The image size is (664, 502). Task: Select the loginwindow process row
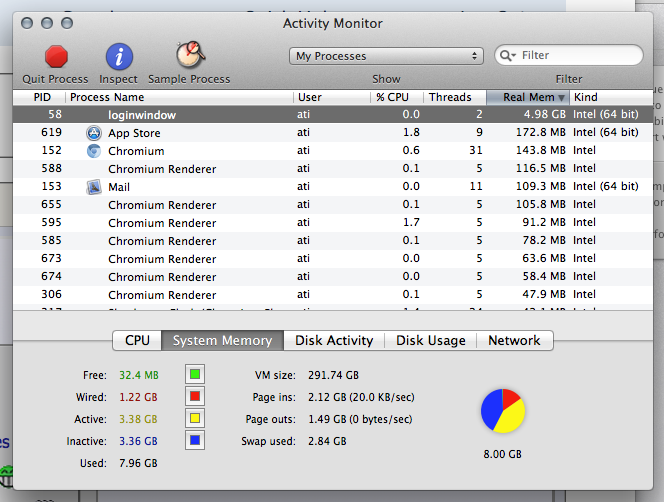[x=333, y=114]
